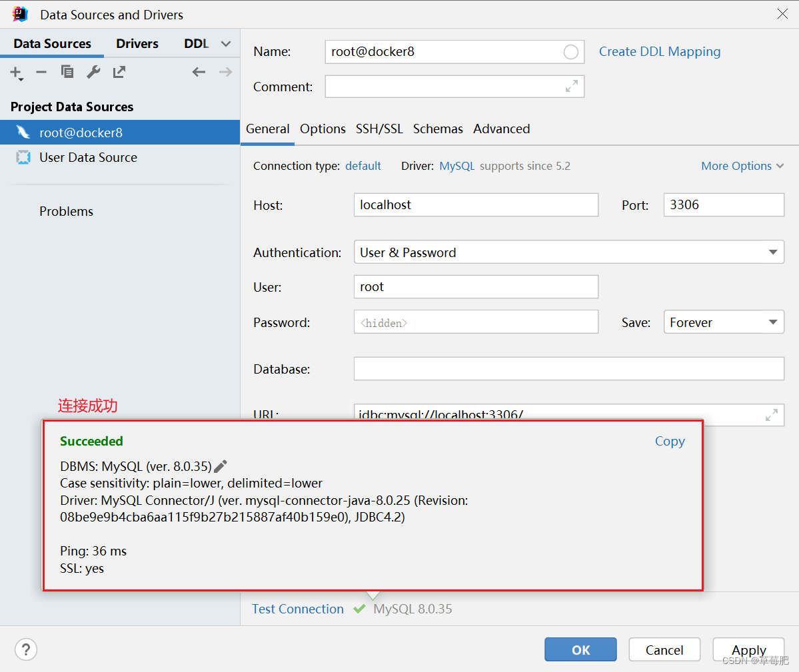Screen dimensions: 799x672
Task: Navigate forward with right arrow
Action: coord(225,72)
